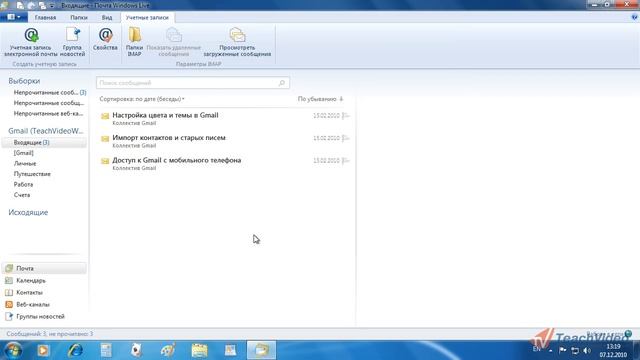640x360 pixels.
Task: Switch to Почта view
Action: [44, 268]
